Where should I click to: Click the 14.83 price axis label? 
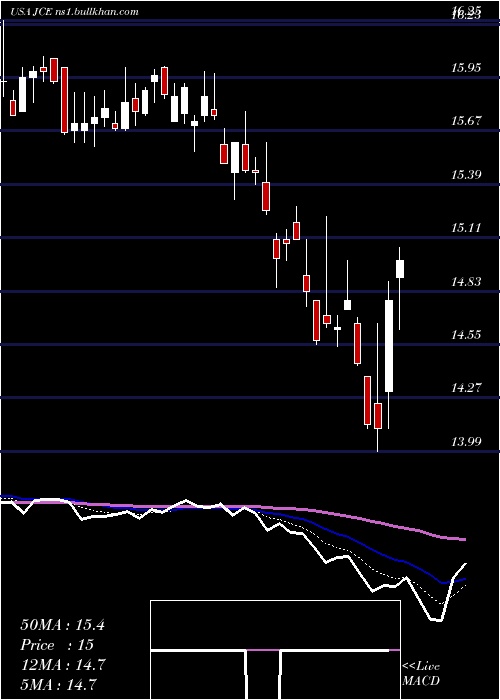pyautogui.click(x=466, y=281)
